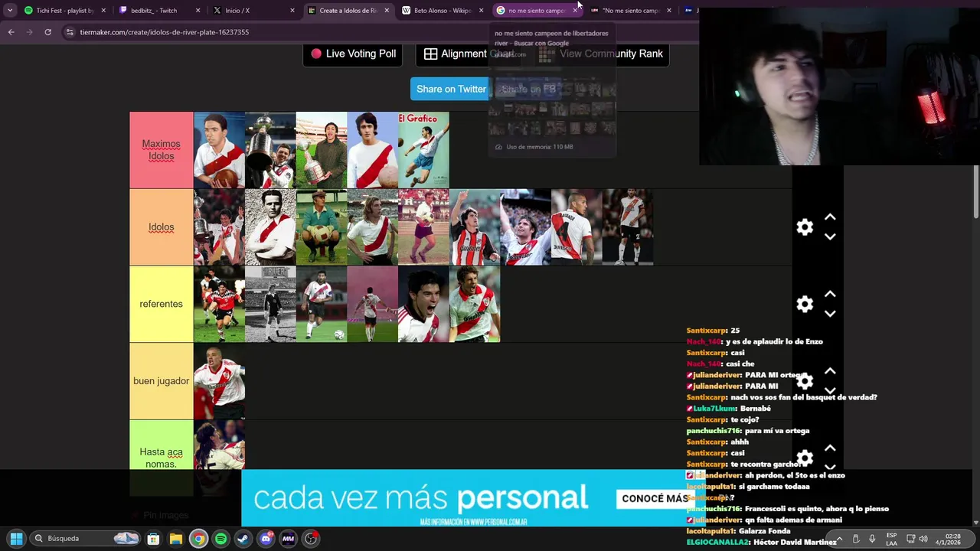Screen dimensions: 980x551
Task: Open OBS Studio from taskbar
Action: coord(311,539)
